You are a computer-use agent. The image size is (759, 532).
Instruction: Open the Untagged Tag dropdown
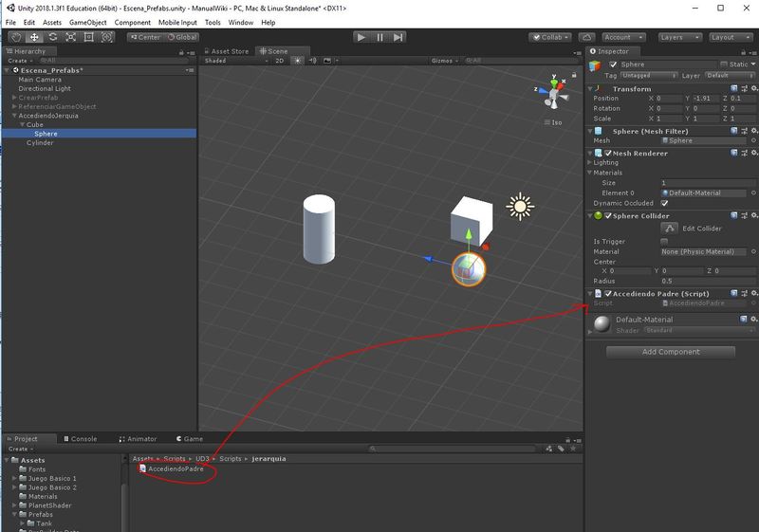click(649, 76)
